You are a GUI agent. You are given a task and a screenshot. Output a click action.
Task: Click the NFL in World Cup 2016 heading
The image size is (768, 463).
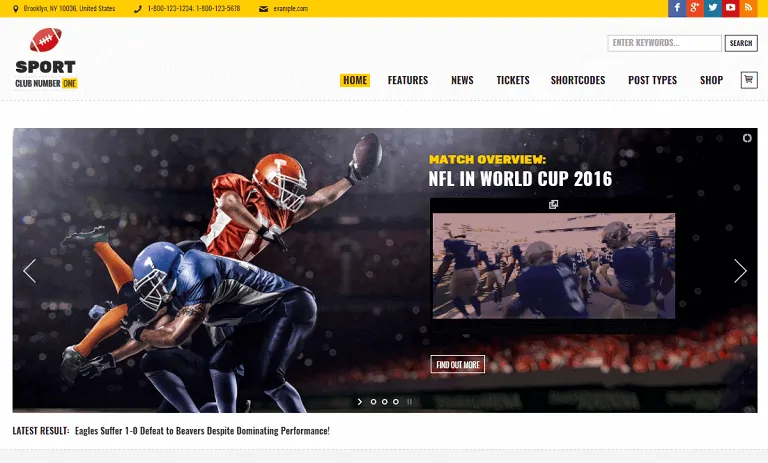pyautogui.click(x=520, y=179)
